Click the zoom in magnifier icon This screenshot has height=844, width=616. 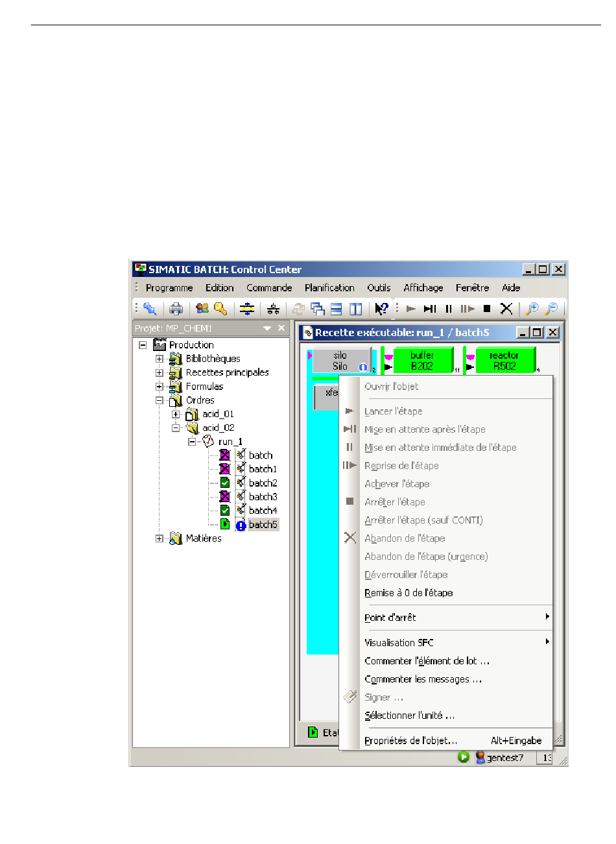pyautogui.click(x=532, y=309)
